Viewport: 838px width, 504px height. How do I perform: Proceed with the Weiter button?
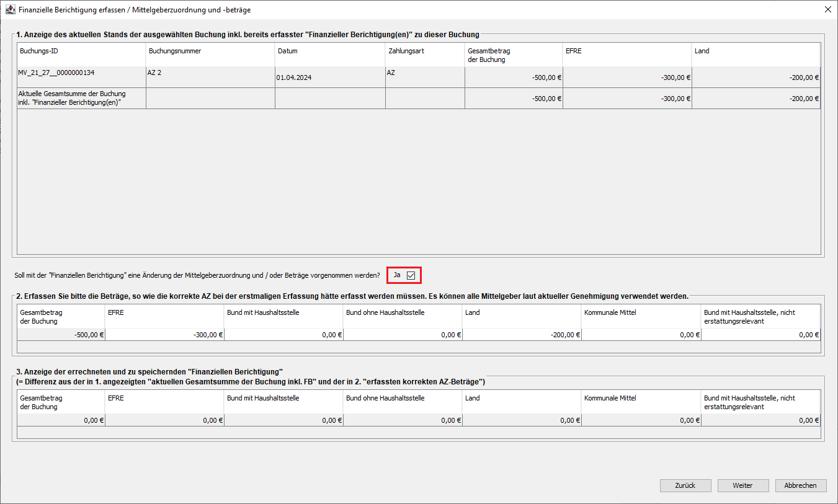point(742,485)
